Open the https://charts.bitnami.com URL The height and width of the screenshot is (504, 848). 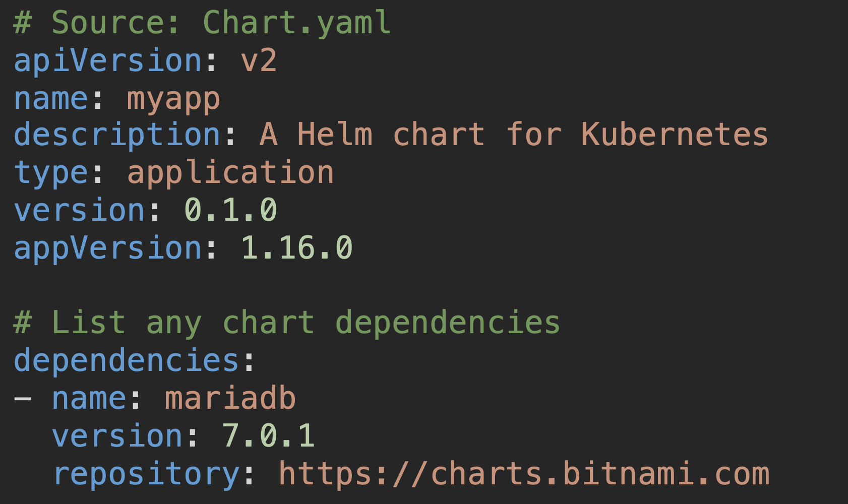pos(524,473)
